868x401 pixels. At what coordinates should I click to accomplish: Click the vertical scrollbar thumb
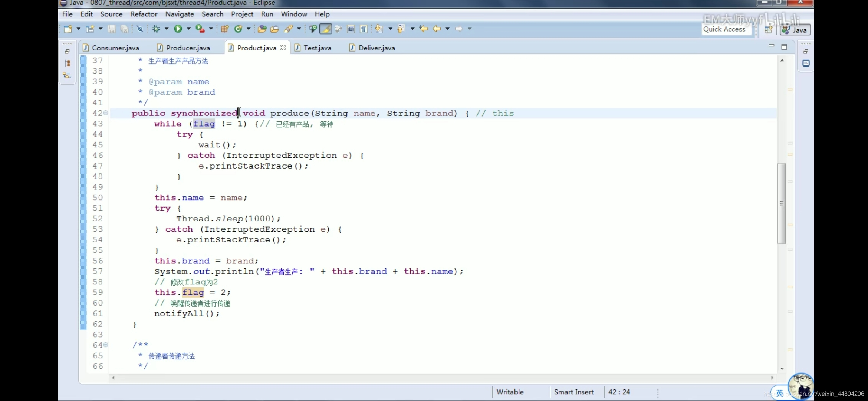[x=782, y=203]
